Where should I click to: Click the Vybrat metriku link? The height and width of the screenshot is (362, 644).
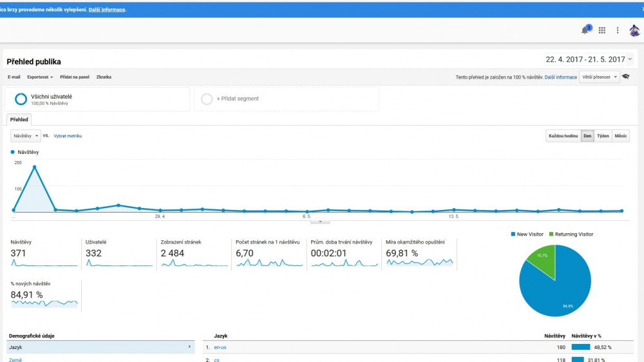pyautogui.click(x=67, y=136)
